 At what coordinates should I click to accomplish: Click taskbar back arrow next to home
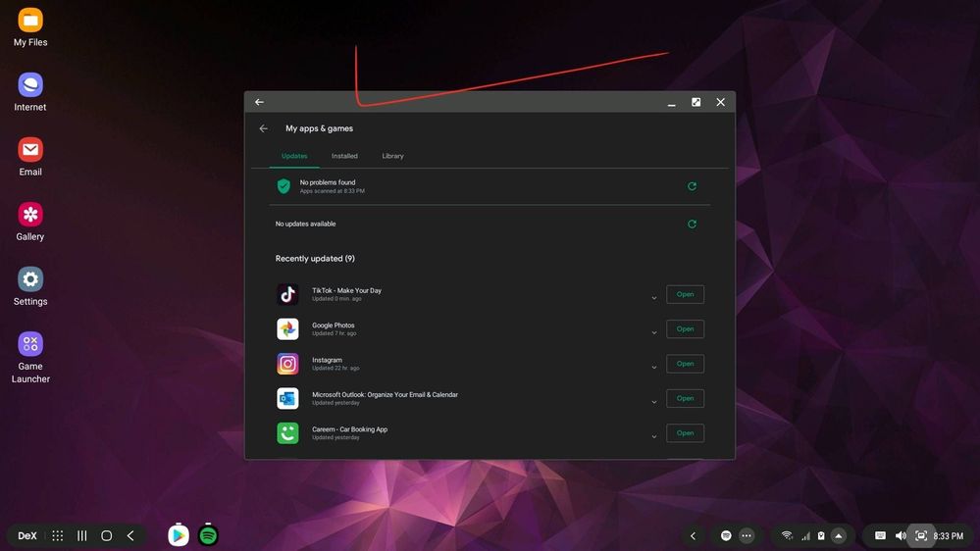[130, 535]
